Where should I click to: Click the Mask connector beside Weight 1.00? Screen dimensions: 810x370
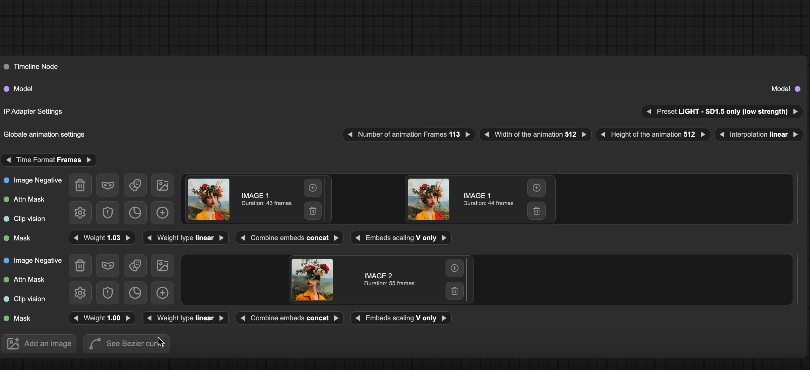coord(6,318)
